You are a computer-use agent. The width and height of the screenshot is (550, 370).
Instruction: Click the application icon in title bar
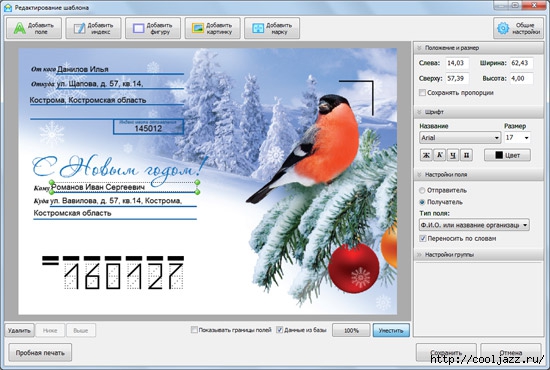pyautogui.click(x=8, y=7)
